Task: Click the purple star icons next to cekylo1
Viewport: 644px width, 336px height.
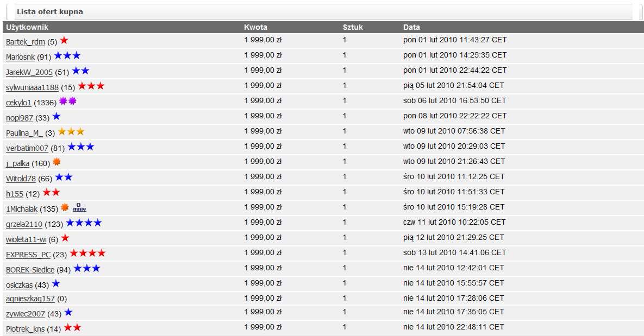Action: [x=68, y=101]
